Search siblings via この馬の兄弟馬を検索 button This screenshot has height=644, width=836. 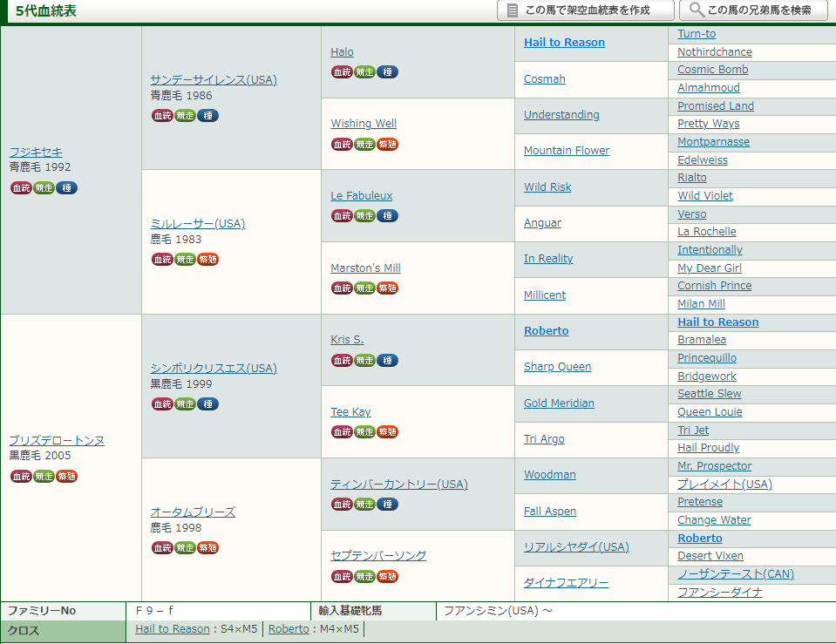[x=753, y=10]
